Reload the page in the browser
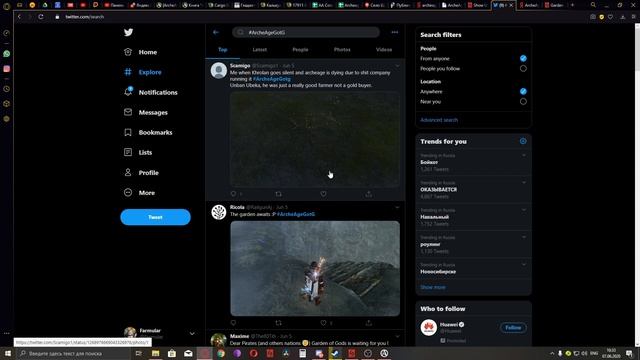 point(41,17)
